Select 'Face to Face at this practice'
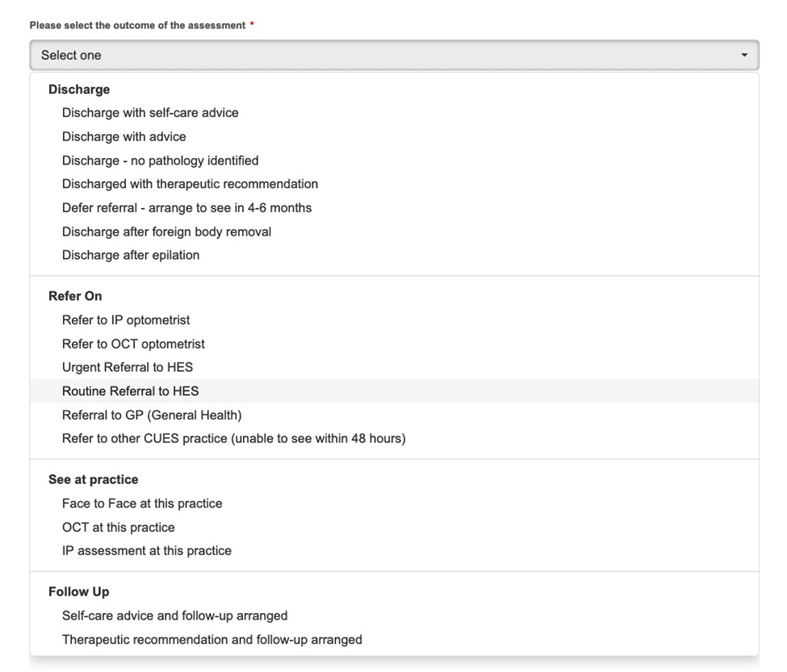This screenshot has width=787, height=672. pyautogui.click(x=394, y=503)
